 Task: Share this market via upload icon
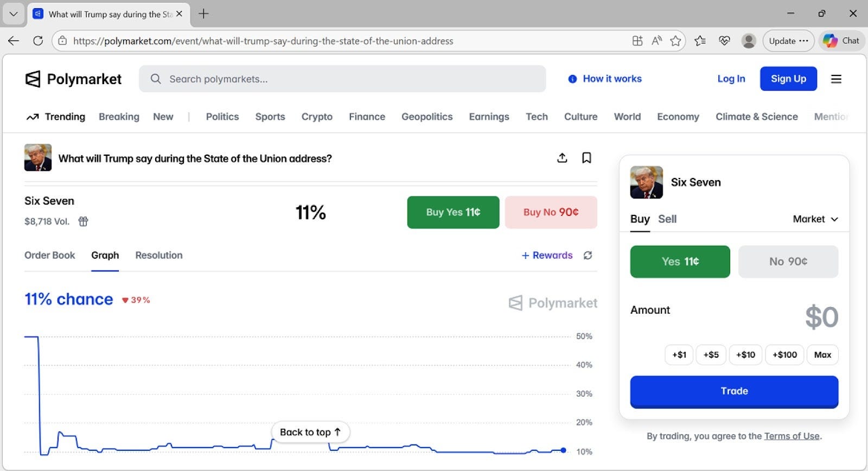pos(562,158)
